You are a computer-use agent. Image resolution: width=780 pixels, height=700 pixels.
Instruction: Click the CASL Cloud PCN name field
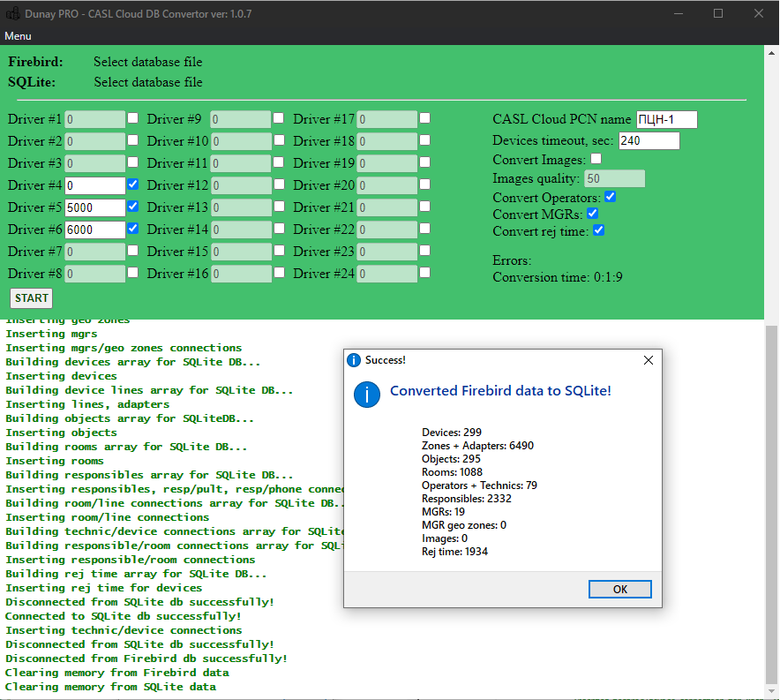click(x=666, y=119)
